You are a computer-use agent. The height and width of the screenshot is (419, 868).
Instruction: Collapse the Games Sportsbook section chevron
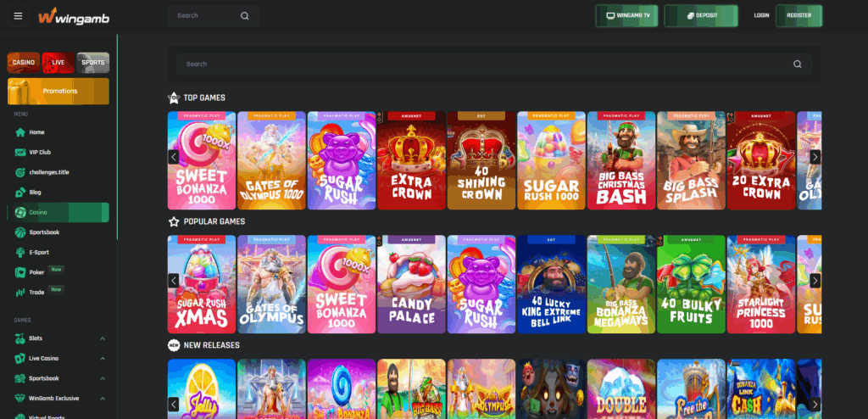(103, 378)
